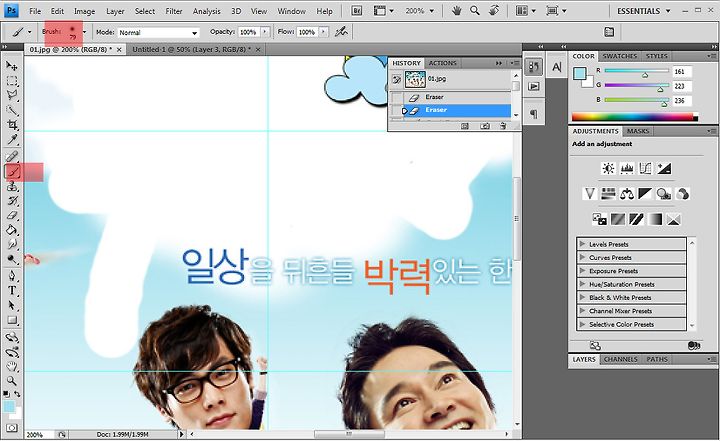Select the Magic Wand tool

(12, 110)
